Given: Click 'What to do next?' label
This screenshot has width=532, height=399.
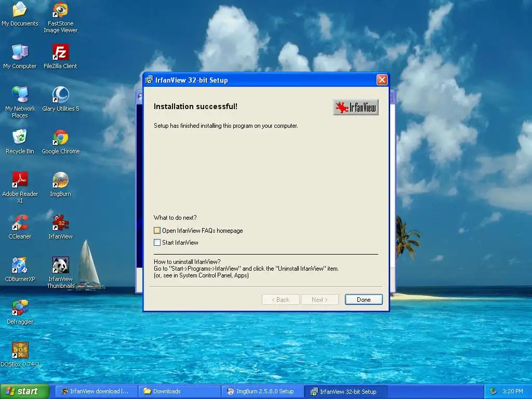Looking at the screenshot, I should [175, 218].
